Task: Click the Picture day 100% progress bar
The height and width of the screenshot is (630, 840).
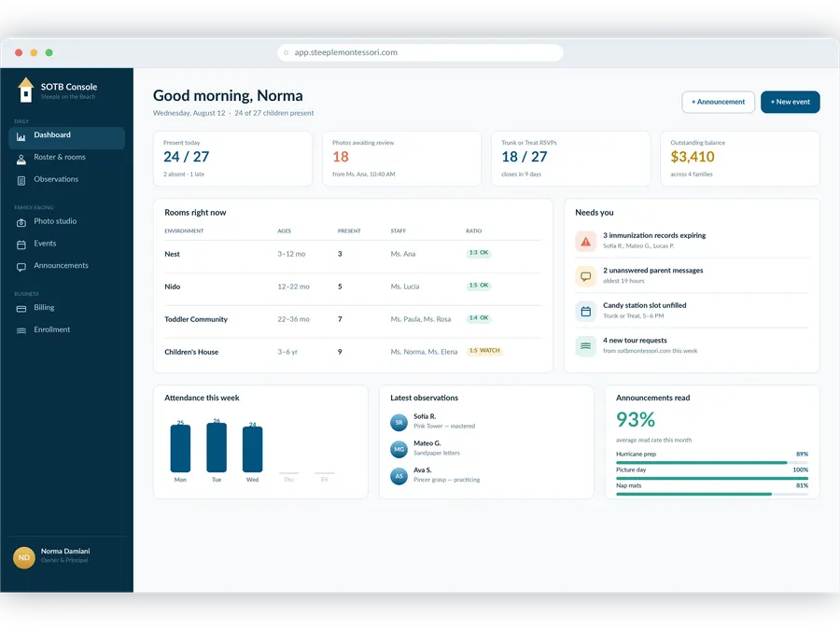Action: [712, 478]
